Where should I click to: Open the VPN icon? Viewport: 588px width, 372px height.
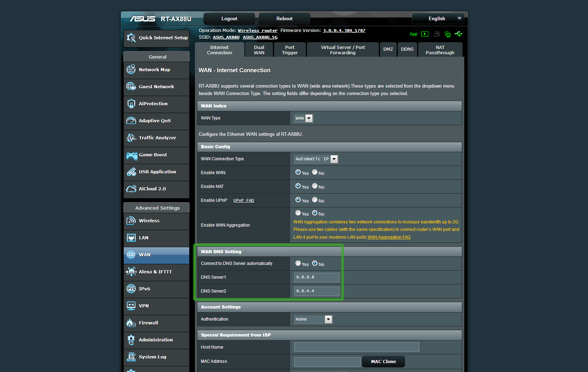coord(131,306)
